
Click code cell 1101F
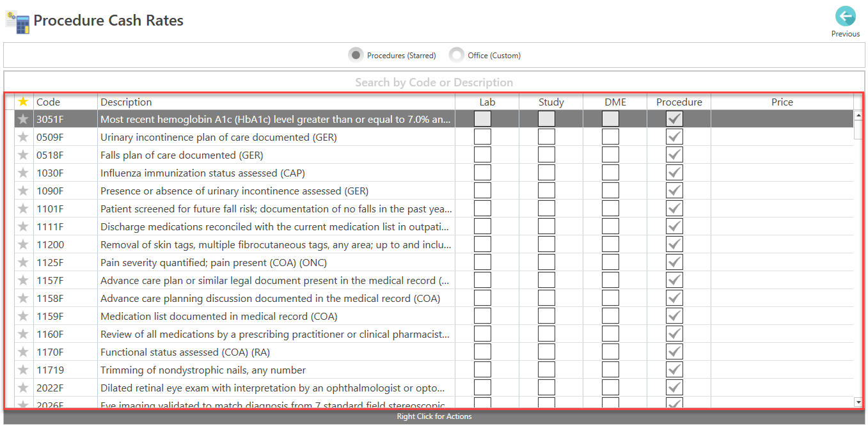(65, 209)
